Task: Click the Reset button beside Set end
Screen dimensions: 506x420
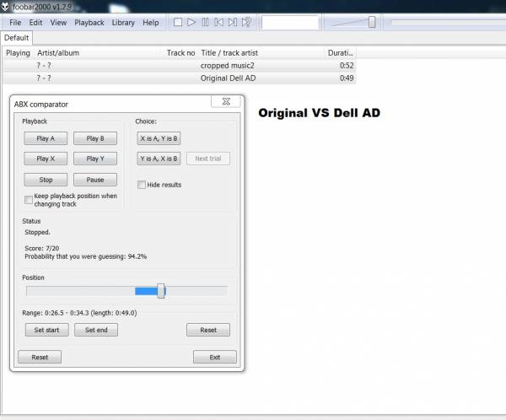Action: [x=208, y=330]
